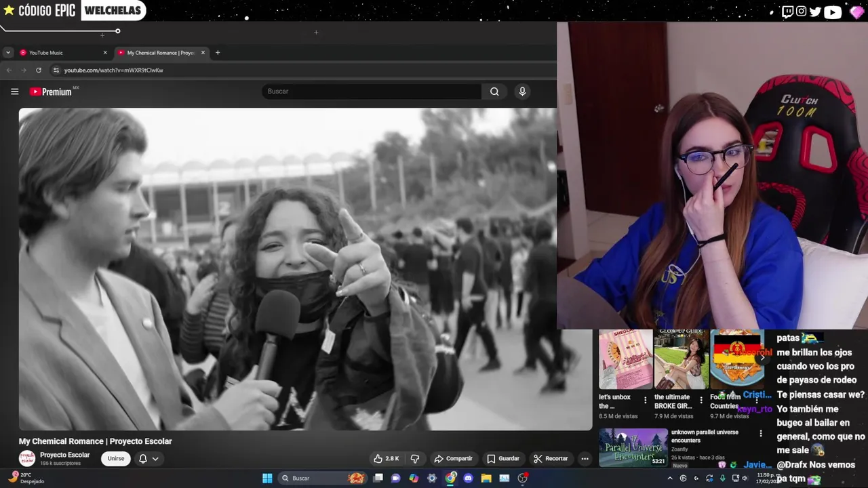This screenshot has height=488, width=868.
Task: Like the video with thumbs up
Action: coord(386,459)
